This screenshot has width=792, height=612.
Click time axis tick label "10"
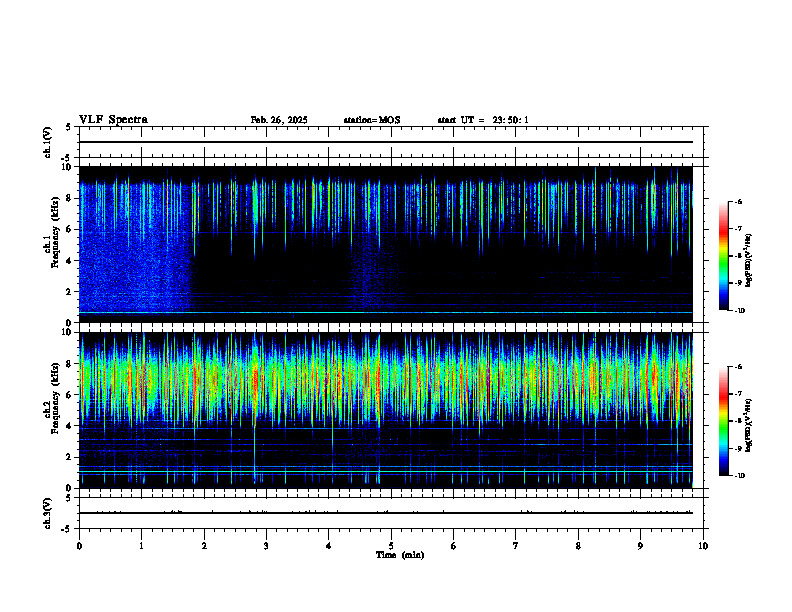coord(703,546)
